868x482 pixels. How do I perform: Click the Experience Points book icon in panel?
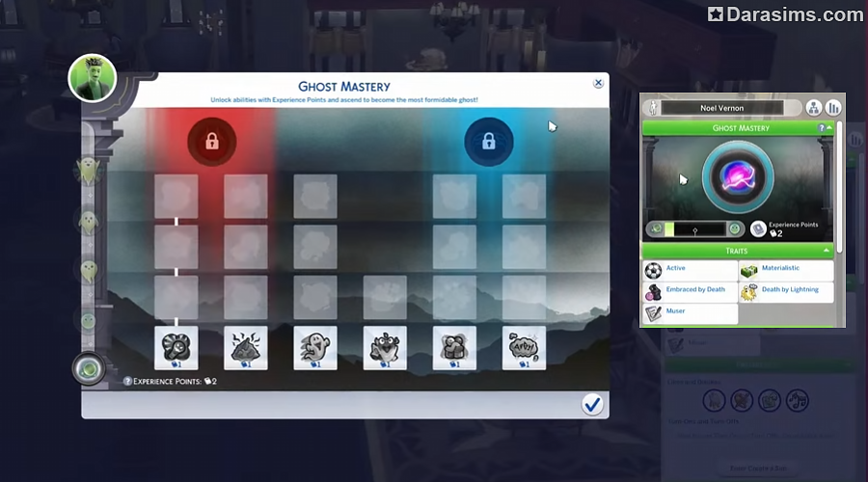(x=758, y=228)
